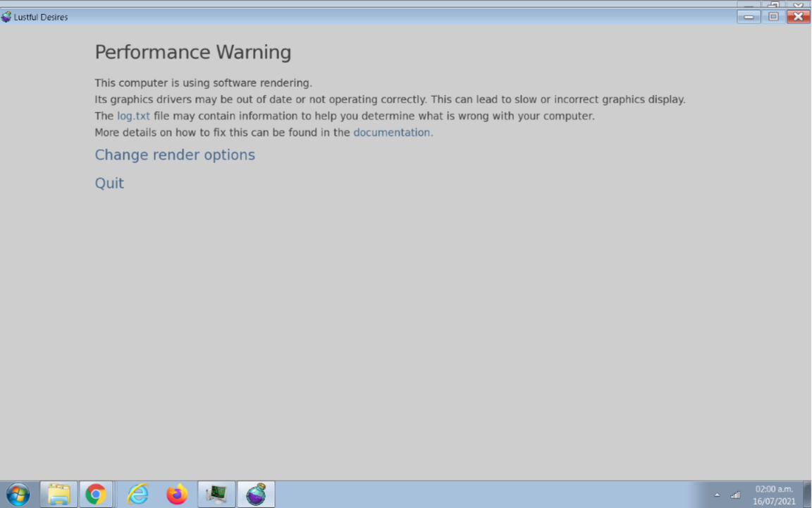The image size is (812, 508).
Task: Click the Lustful Desires title bar icon
Action: (x=6, y=17)
